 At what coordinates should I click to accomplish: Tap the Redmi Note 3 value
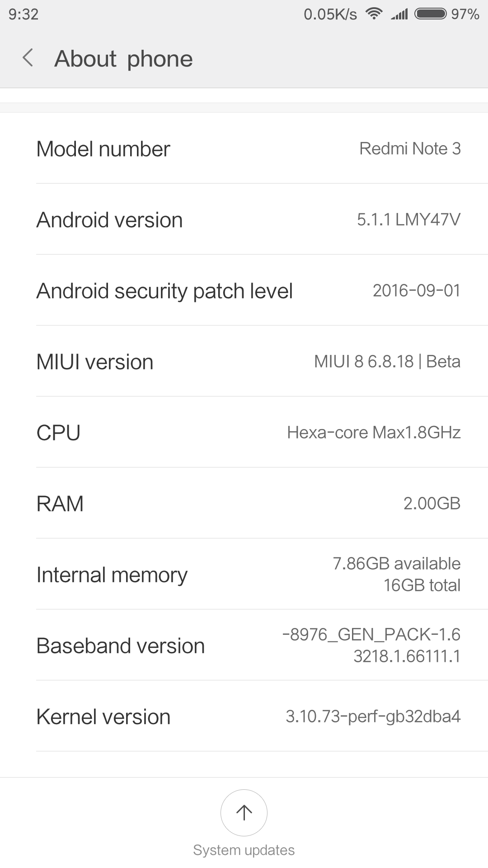[x=410, y=149]
